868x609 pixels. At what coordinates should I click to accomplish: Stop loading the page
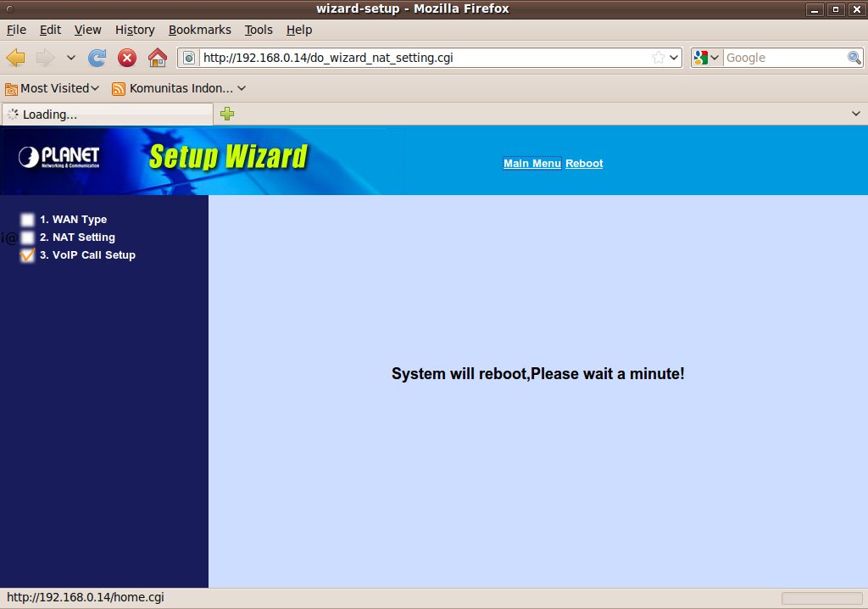pyautogui.click(x=127, y=58)
